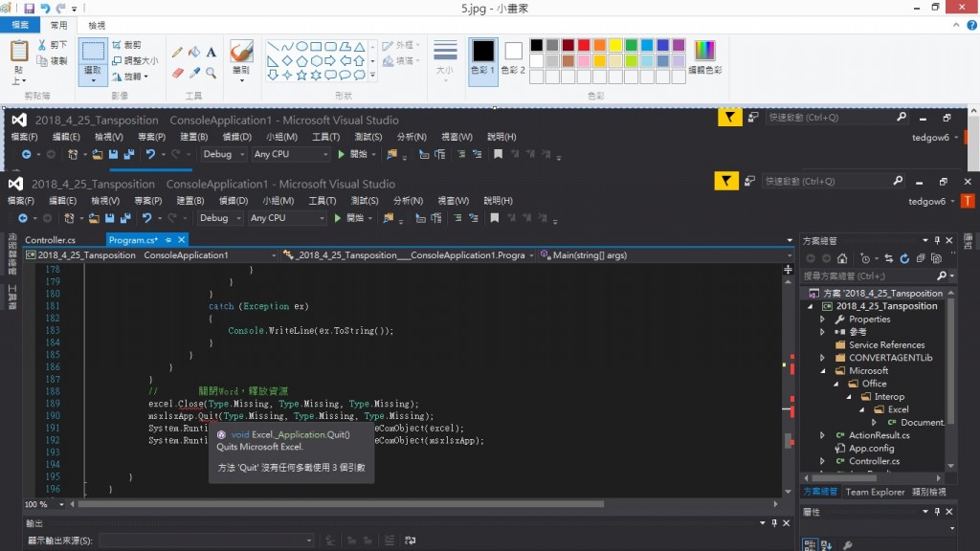Select App.config in Solution Explorer
This screenshot has width=980, height=551.
coord(871,448)
